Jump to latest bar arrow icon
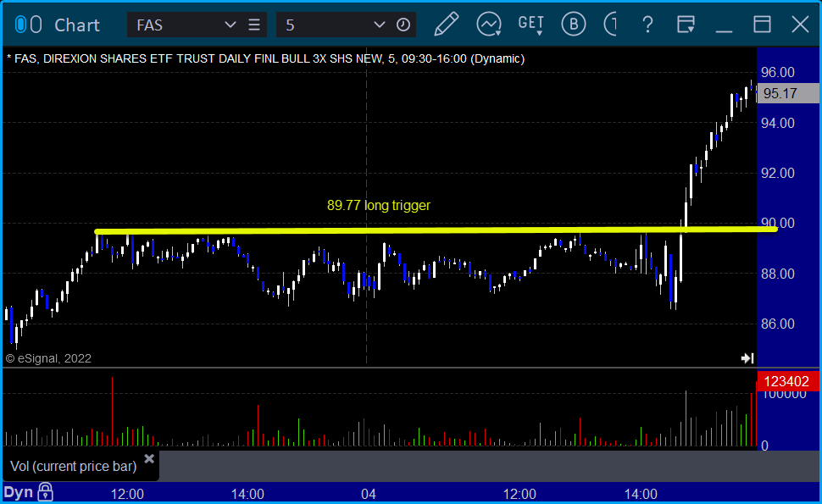This screenshot has height=504, width=822. (747, 357)
